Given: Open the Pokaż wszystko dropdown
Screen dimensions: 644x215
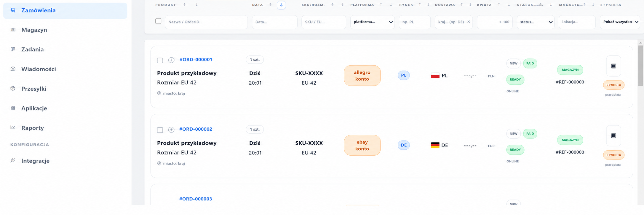Looking at the screenshot, I should point(620,22).
